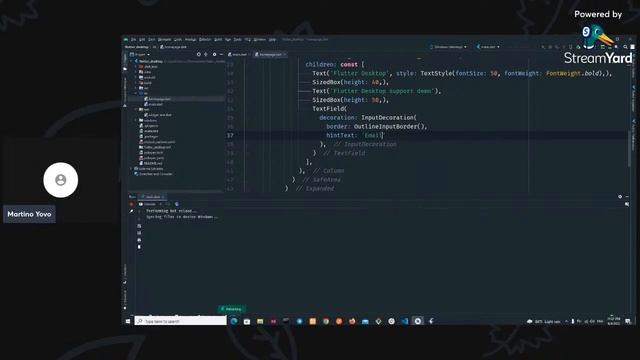Open the Project panel settings gear

pos(214,54)
